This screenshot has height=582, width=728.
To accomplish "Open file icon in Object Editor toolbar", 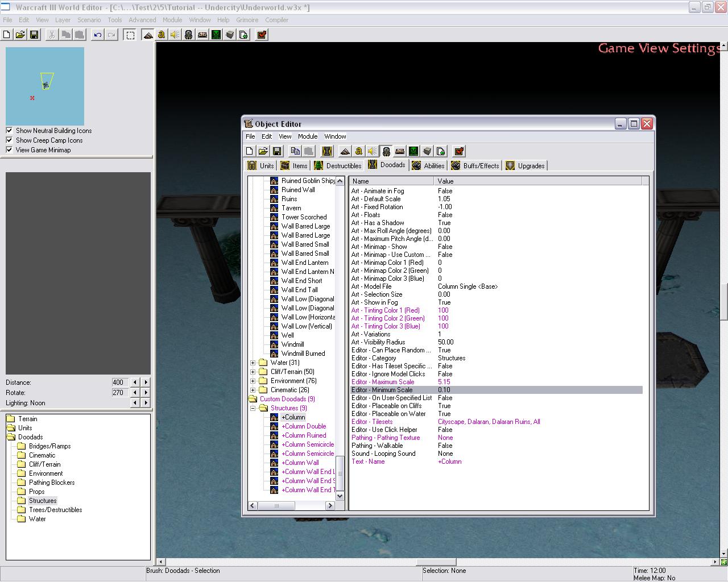I will pyautogui.click(x=263, y=151).
